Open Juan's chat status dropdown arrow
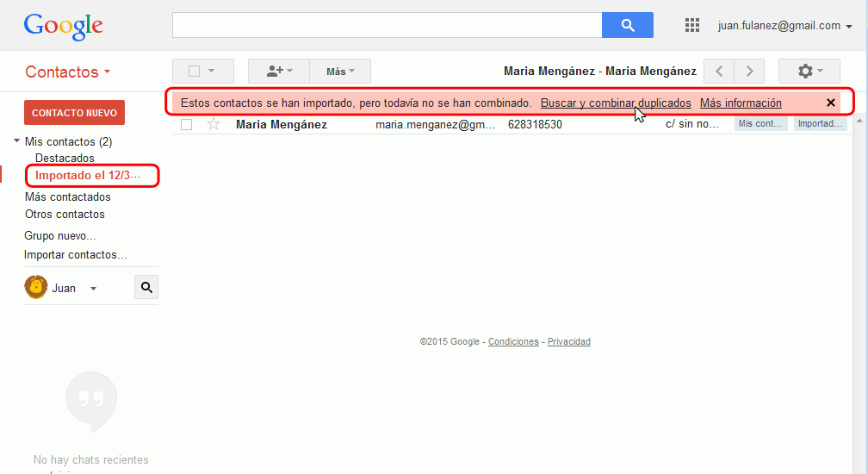The image size is (868, 474). tap(94, 289)
